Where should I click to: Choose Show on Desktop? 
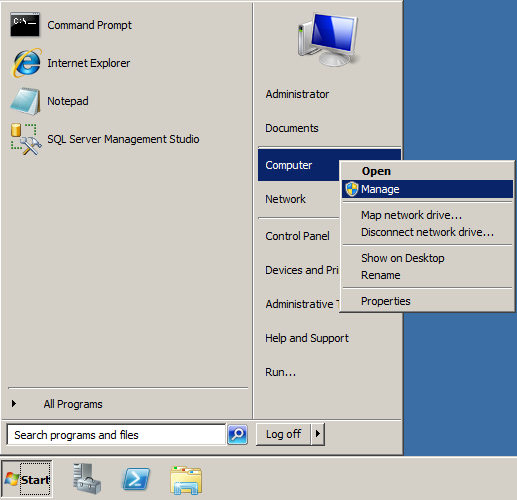(427, 258)
